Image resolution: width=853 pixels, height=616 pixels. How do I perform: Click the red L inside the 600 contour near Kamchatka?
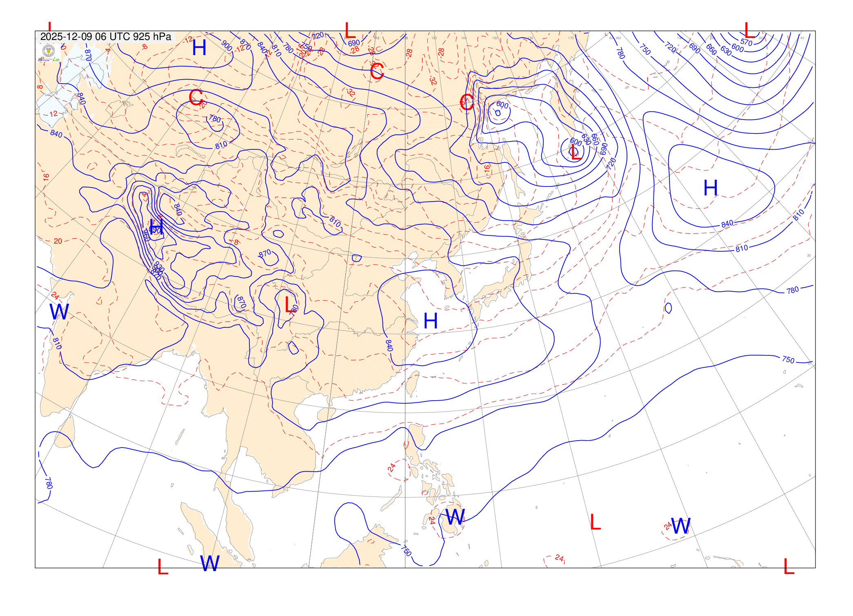tap(575, 153)
